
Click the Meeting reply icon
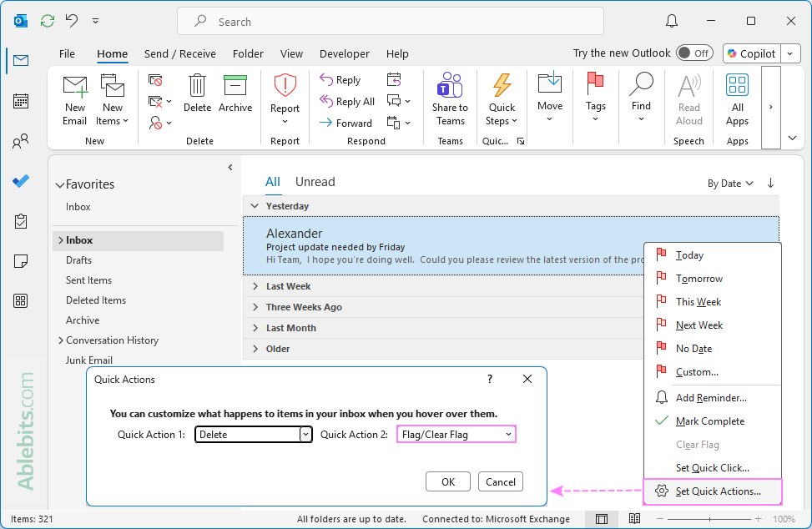coord(394,80)
